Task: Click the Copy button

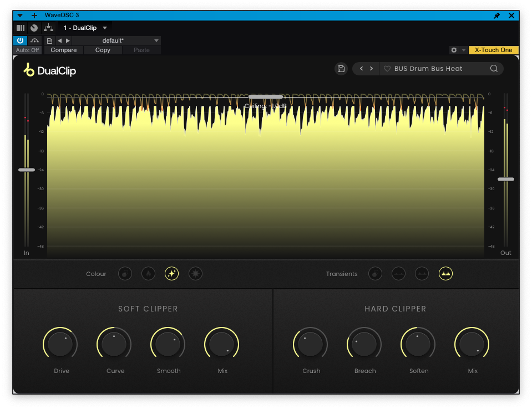Action: [103, 50]
